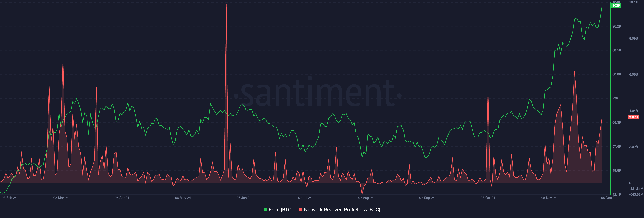This screenshot has height=218, width=644.
Task: Click the red Network Realized Profit/Loss legend swatch
Action: (x=301, y=210)
